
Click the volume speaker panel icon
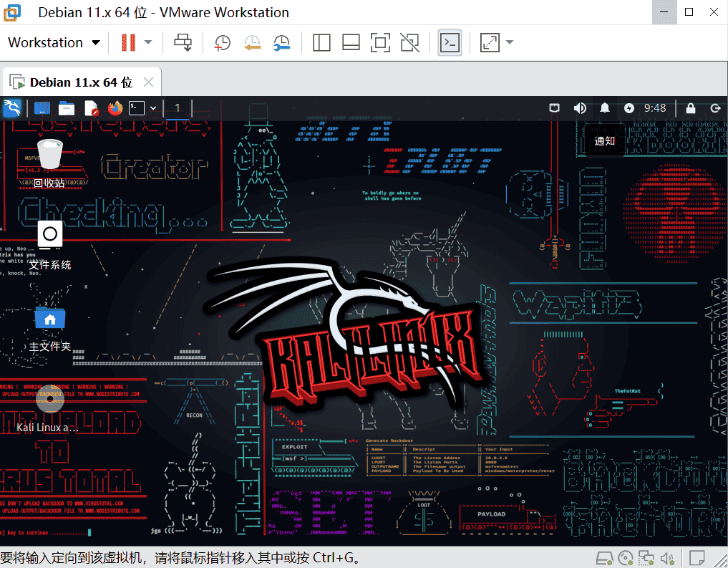(x=579, y=108)
